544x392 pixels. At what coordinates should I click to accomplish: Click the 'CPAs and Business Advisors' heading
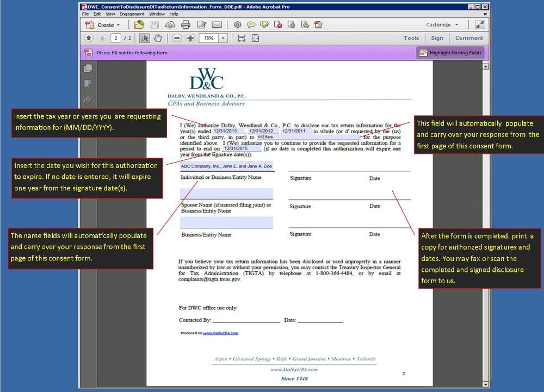206,104
